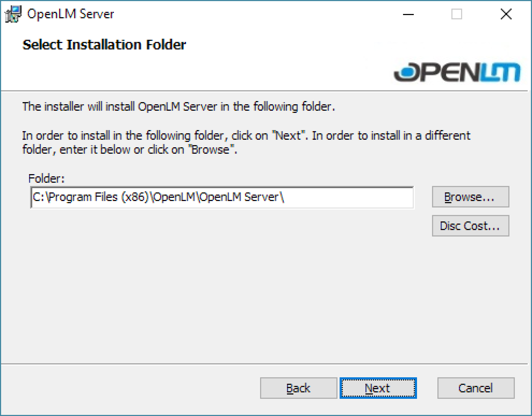This screenshot has height=416, width=532.
Task: Click the installer icon in the title bar
Action: [x=13, y=14]
